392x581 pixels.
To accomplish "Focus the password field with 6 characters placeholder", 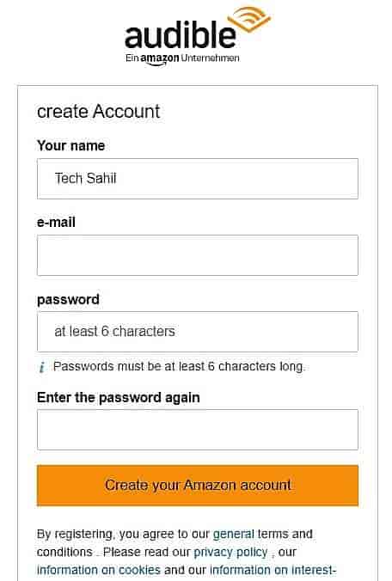I will click(x=198, y=332).
